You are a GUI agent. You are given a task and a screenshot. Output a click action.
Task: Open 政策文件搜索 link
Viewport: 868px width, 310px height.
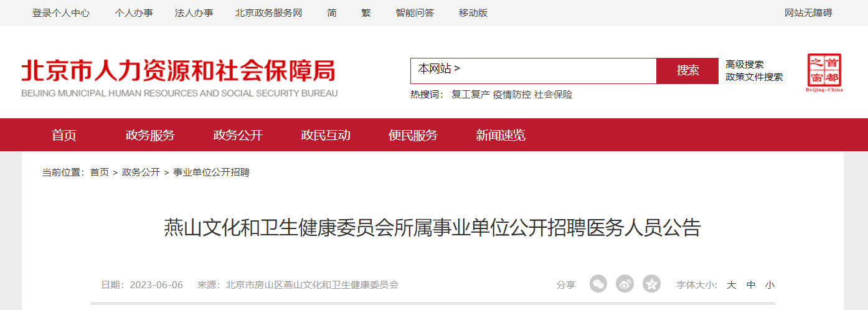[755, 77]
